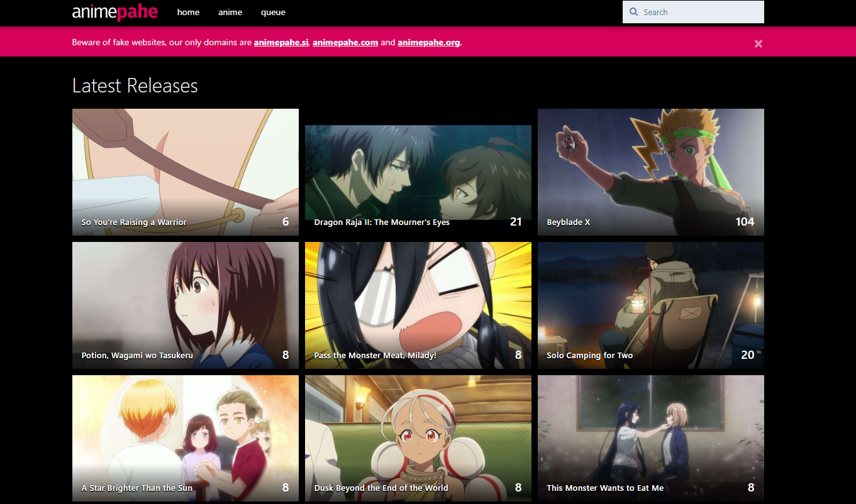This screenshot has width=856, height=504.
Task: Open the anime menu item
Action: click(x=230, y=12)
